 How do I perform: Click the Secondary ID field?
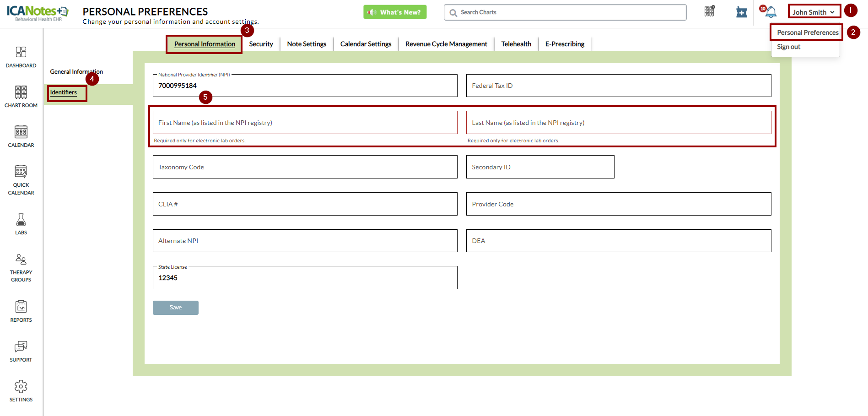540,167
